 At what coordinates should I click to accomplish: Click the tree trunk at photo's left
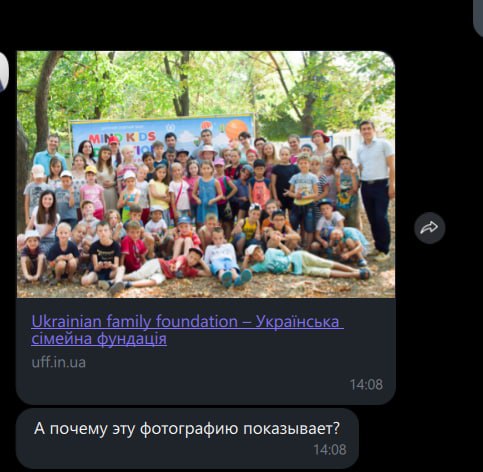pyautogui.click(x=42, y=100)
